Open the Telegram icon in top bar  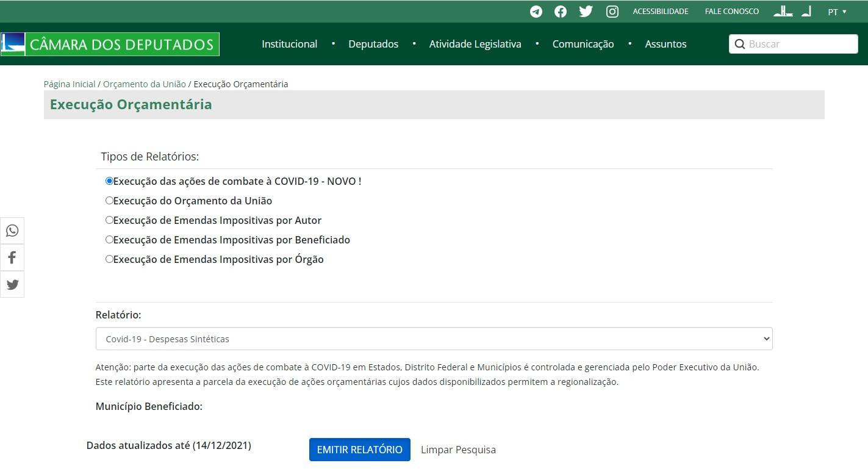pyautogui.click(x=536, y=12)
